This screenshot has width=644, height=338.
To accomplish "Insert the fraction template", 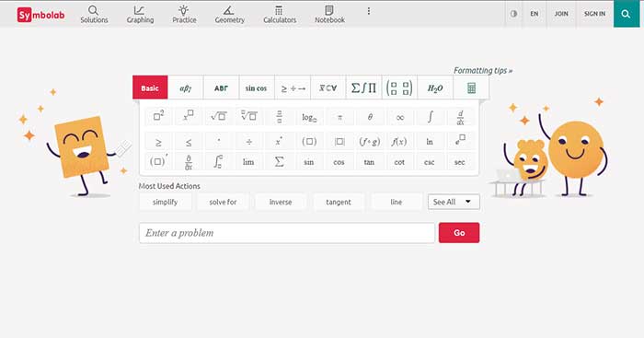I will [x=279, y=117].
